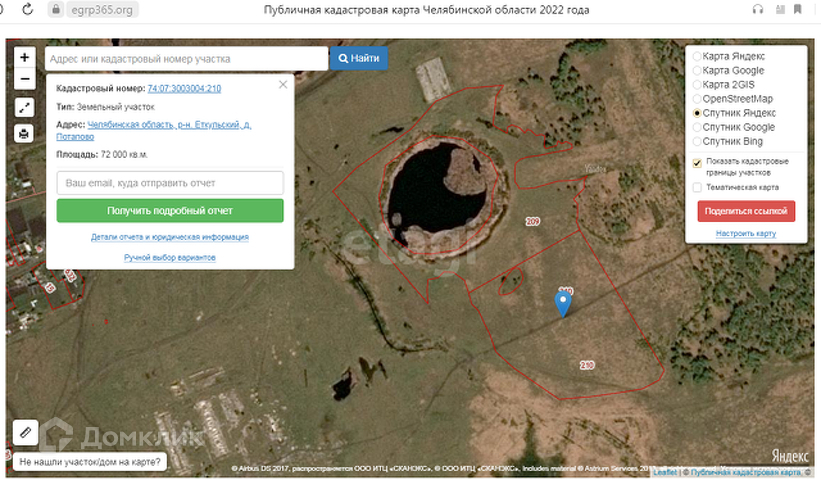Focus the email input field
This screenshot has width=821, height=480.
click(x=170, y=184)
